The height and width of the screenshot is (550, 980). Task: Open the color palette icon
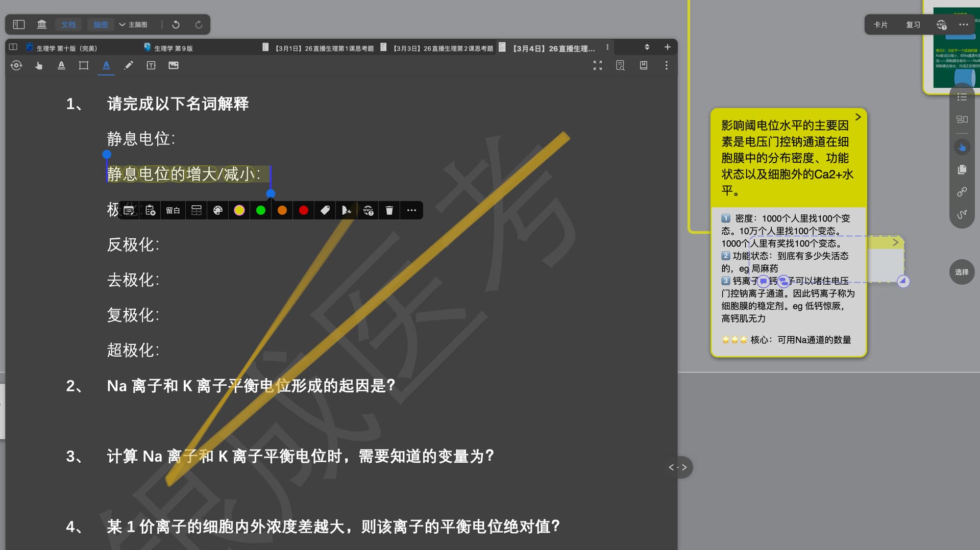click(218, 210)
